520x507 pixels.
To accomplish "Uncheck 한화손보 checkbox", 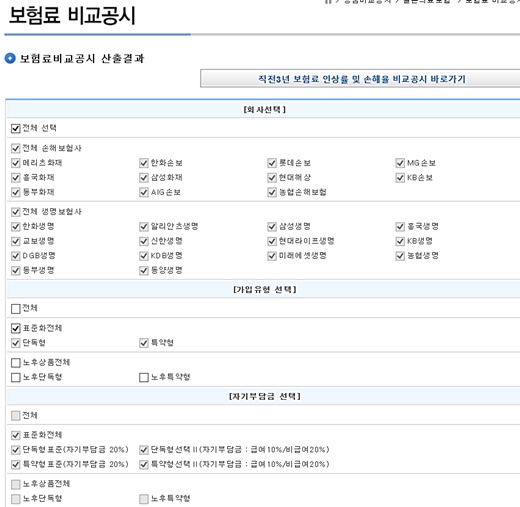I will tap(144, 163).
